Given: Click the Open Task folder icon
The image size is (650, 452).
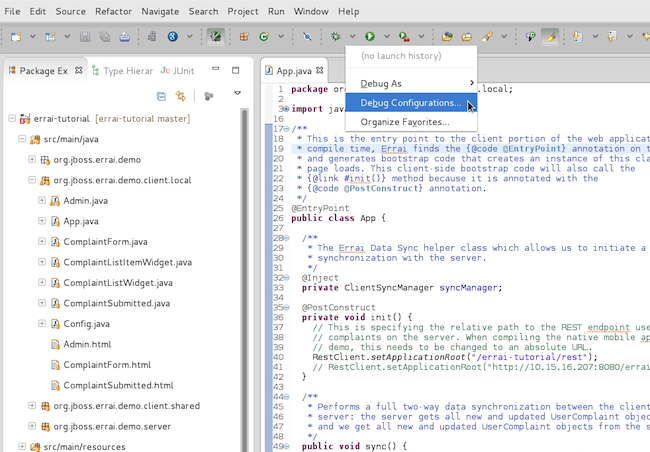Looking at the screenshot, I should click(467, 36).
